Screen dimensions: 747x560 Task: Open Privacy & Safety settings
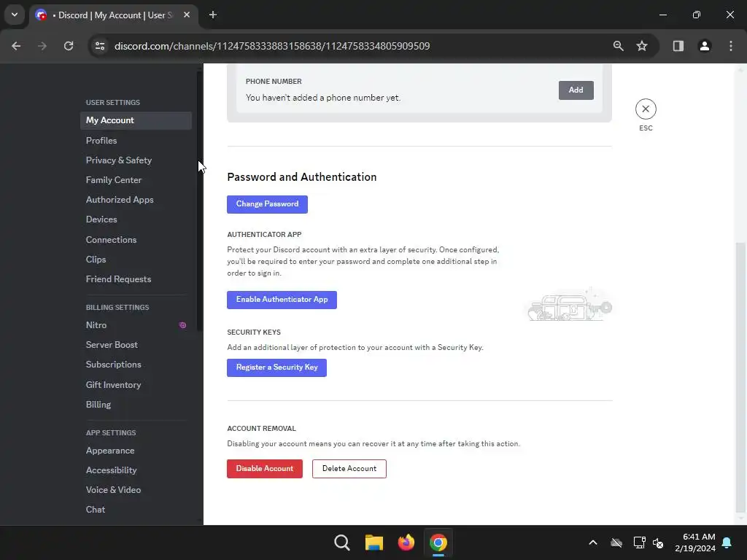[x=136, y=160]
